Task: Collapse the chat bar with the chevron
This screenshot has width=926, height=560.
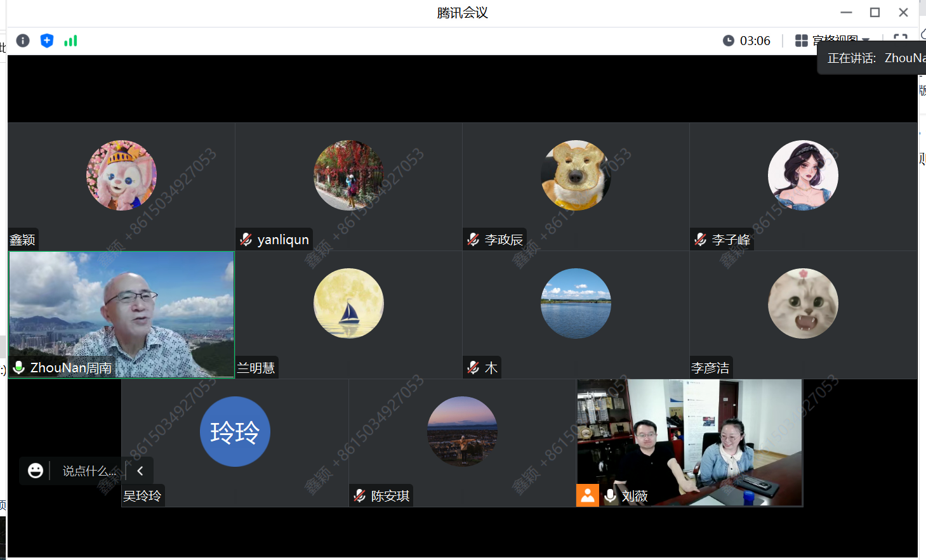Action: pos(140,471)
